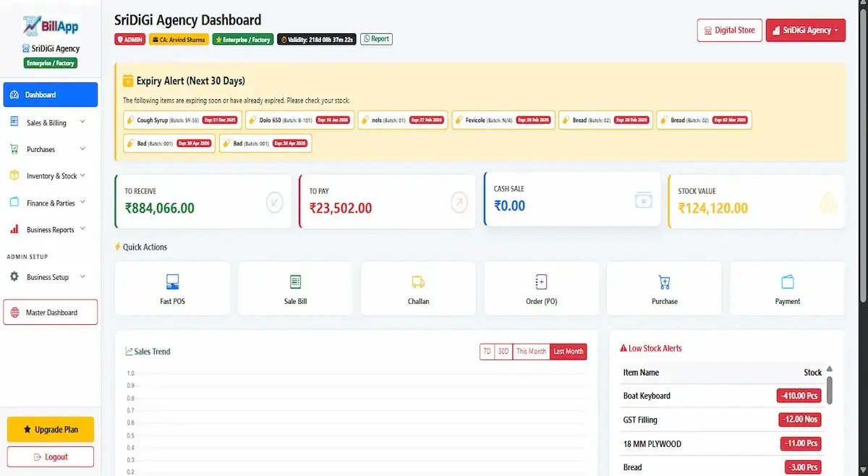Click the Dashboard gauge icon in sidebar
This screenshot has height=476, width=868.
pos(14,95)
